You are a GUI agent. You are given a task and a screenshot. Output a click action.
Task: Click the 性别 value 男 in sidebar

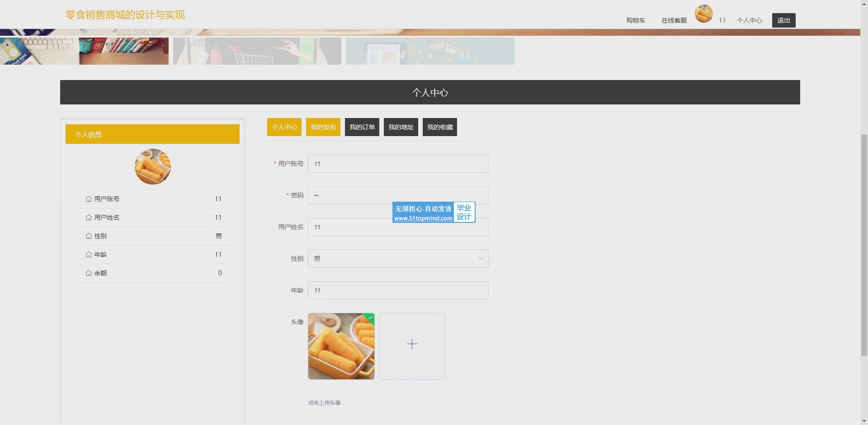[x=219, y=236]
